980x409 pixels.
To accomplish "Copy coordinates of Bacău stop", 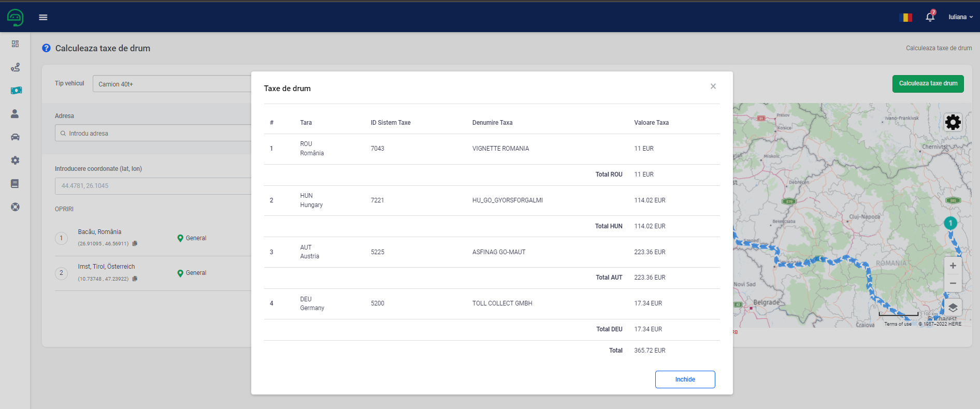I will [x=135, y=243].
